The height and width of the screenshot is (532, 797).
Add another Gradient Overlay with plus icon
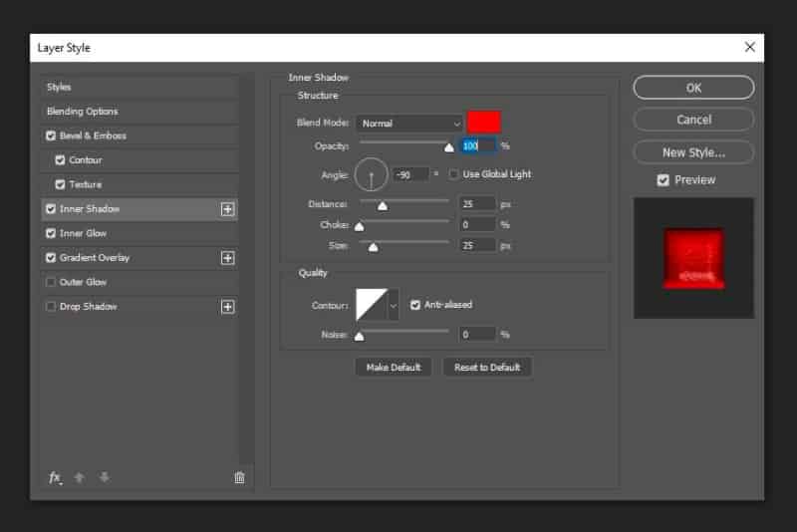click(x=228, y=258)
